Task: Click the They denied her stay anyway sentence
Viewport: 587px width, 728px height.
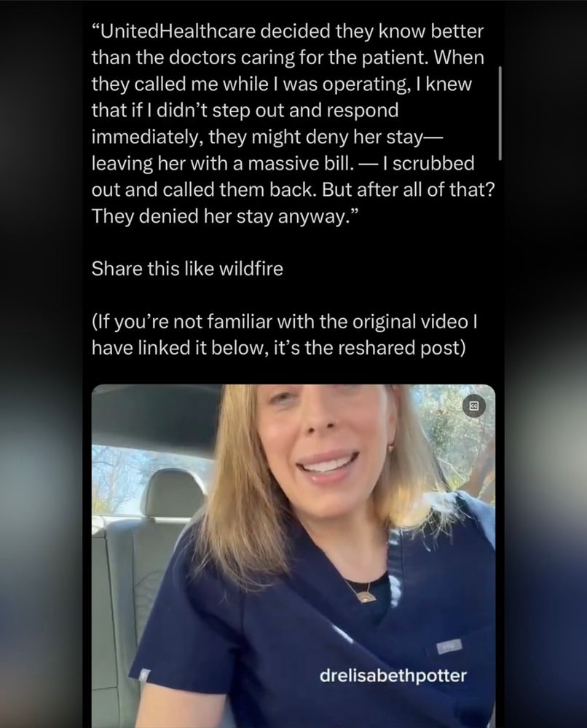Action: [225, 216]
